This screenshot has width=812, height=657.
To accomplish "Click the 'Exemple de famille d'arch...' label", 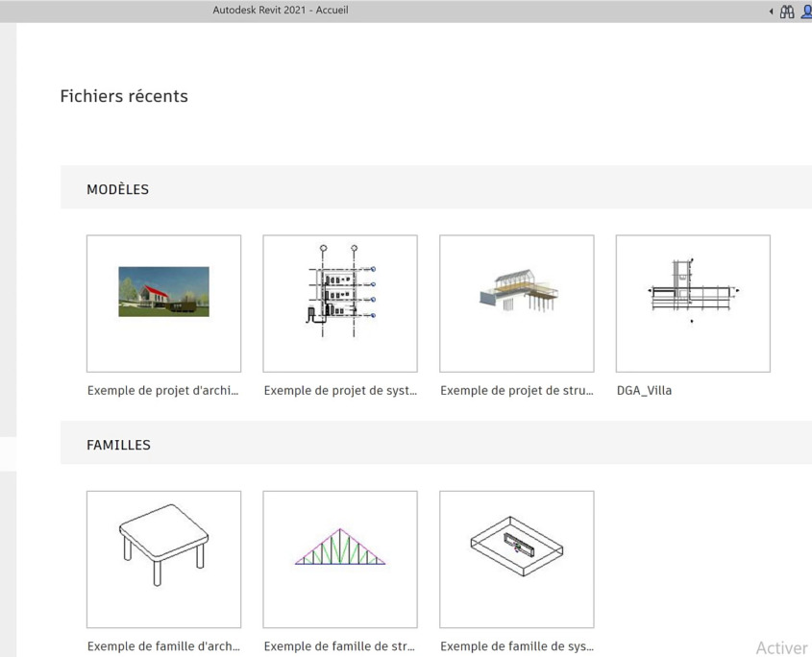I will (163, 646).
